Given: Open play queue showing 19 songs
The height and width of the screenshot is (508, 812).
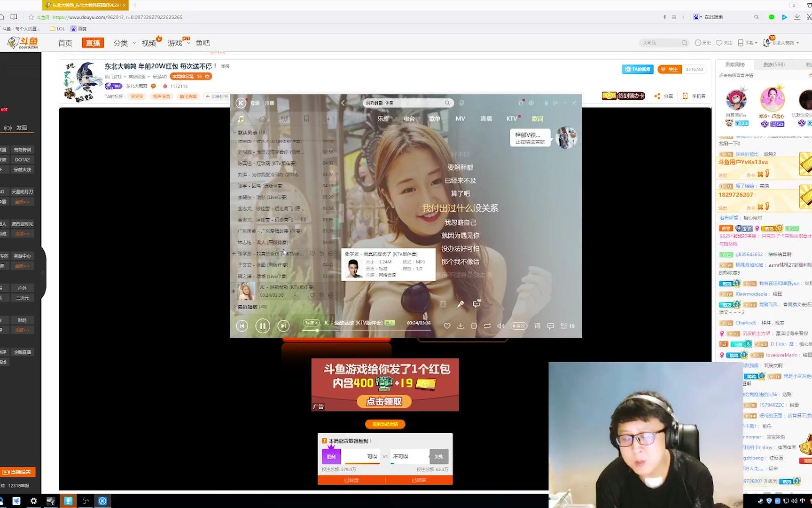Looking at the screenshot, I should pos(567,326).
